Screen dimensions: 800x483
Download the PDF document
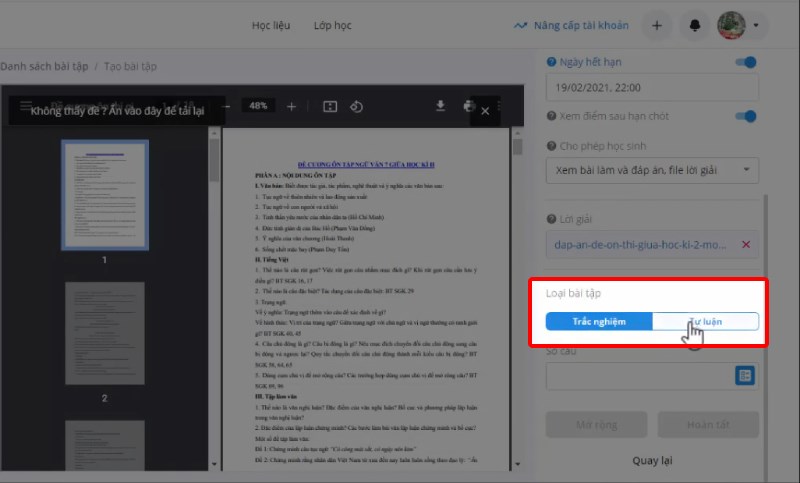coord(440,106)
